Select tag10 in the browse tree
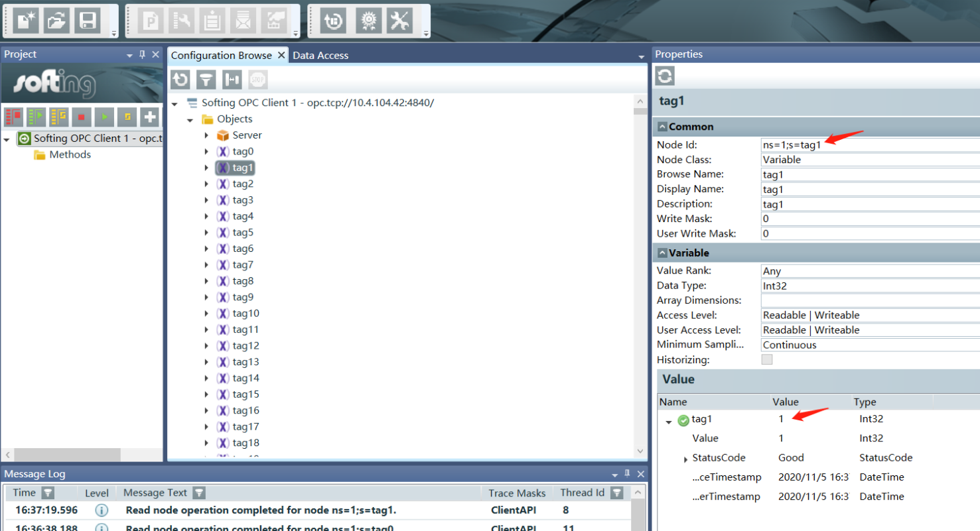Image resolution: width=980 pixels, height=531 pixels. 246,314
